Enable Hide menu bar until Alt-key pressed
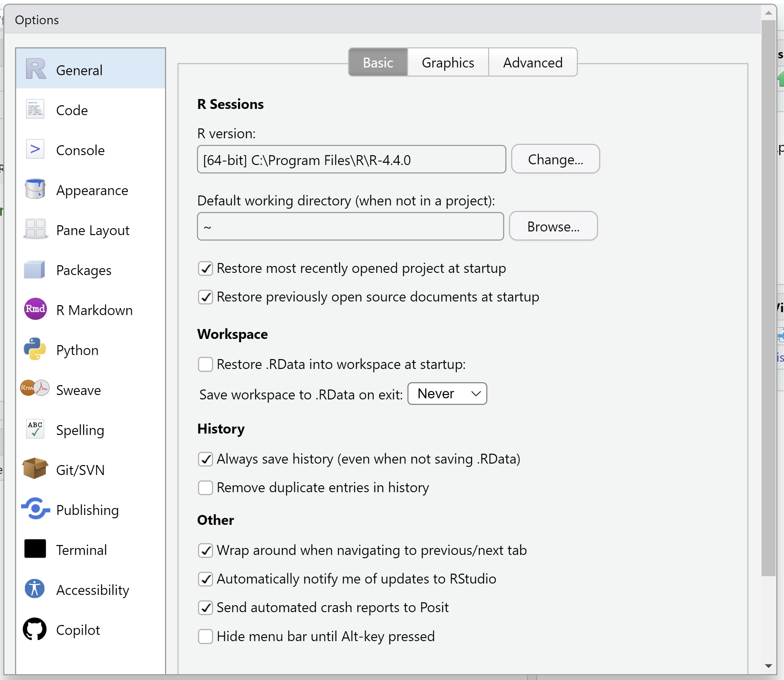The image size is (784, 680). coord(205,636)
